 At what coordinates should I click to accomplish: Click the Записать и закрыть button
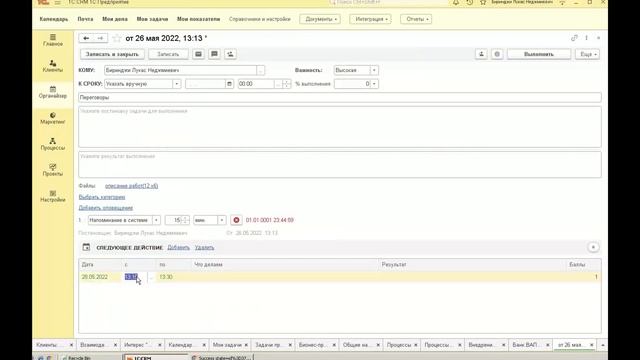[x=112, y=54]
